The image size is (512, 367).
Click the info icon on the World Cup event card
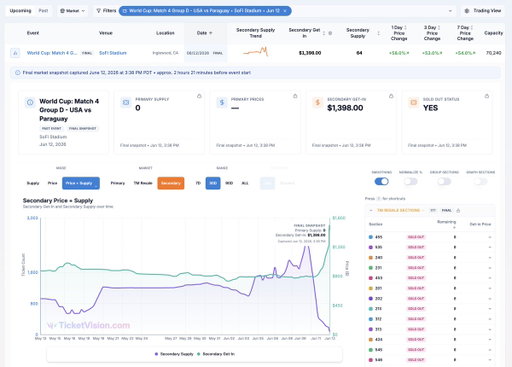coord(30,103)
